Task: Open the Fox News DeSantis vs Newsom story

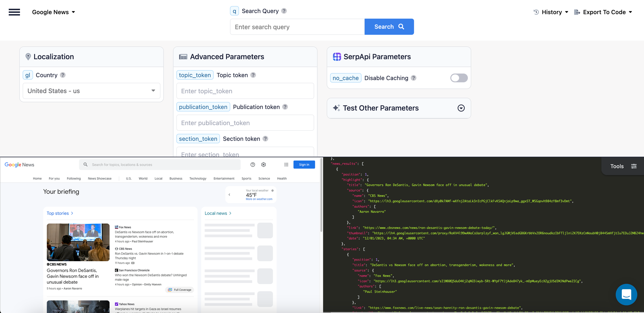Action: 144,234
